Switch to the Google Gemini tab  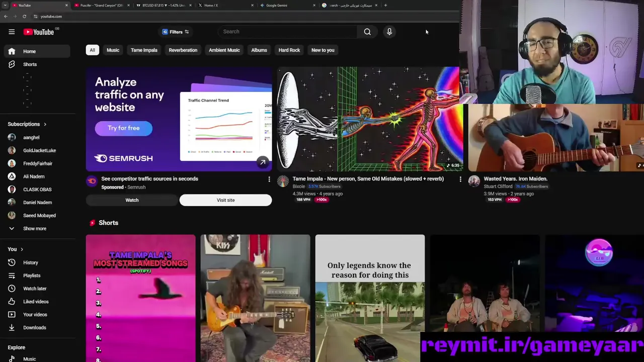[287, 6]
